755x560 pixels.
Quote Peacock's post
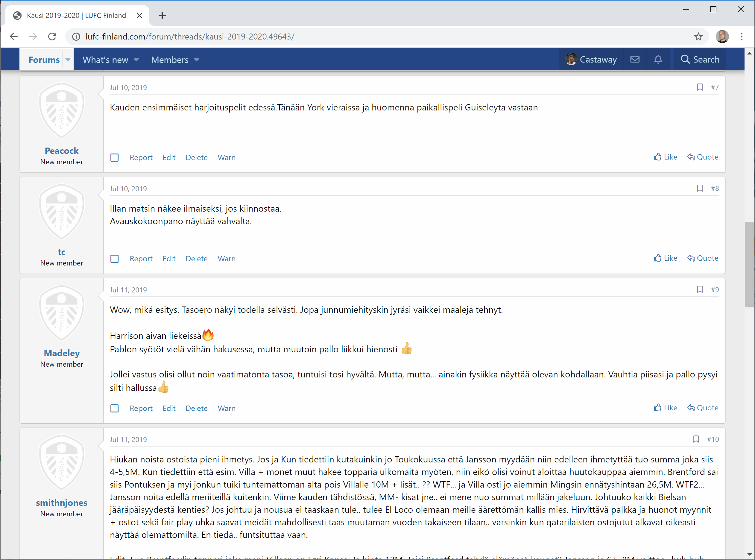702,157
